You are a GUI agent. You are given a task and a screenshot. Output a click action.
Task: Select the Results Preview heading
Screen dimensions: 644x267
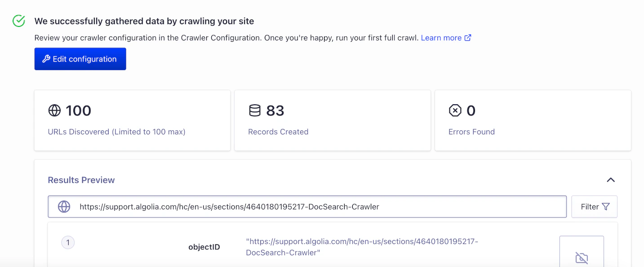pos(81,180)
